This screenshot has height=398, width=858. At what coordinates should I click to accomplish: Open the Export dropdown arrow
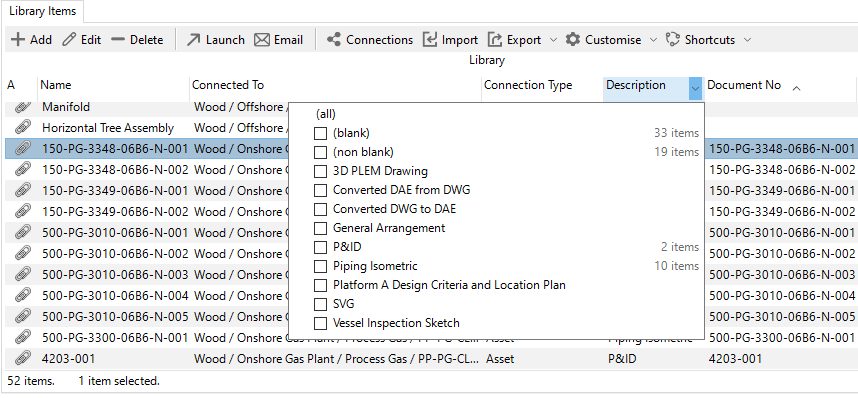pyautogui.click(x=553, y=40)
